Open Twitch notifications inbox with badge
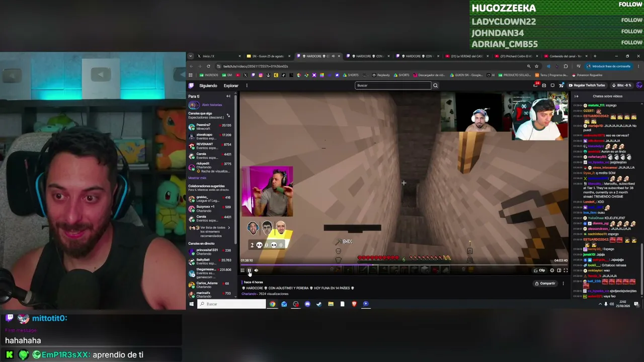This screenshot has height=362, width=644. pos(536,85)
